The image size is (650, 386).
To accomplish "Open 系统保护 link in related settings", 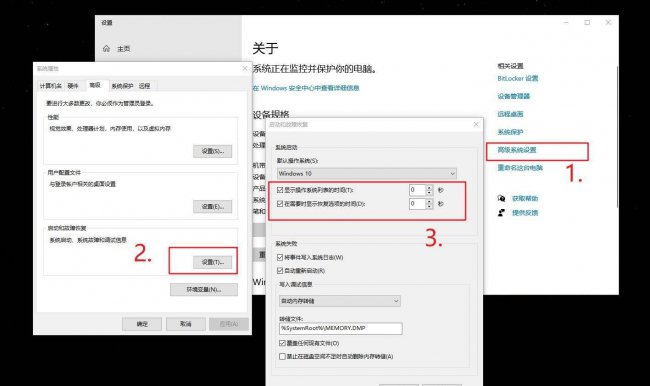I will pyautogui.click(x=510, y=132).
